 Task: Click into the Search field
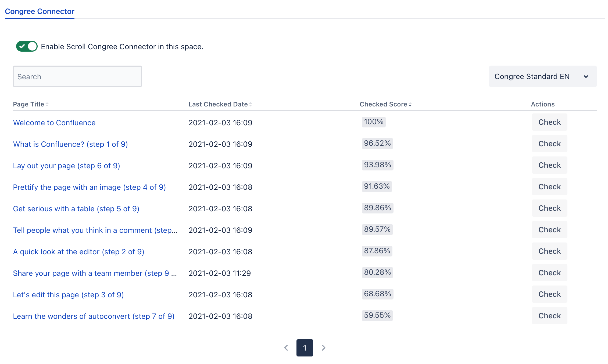point(77,76)
